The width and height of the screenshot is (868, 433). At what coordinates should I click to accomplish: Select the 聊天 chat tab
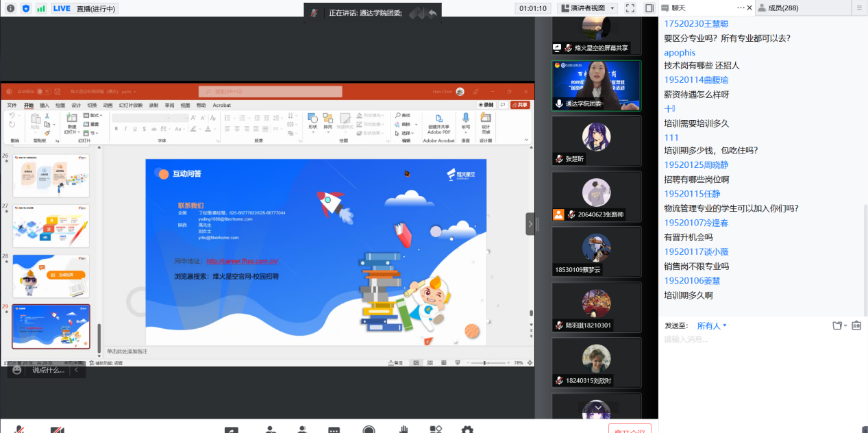(678, 8)
